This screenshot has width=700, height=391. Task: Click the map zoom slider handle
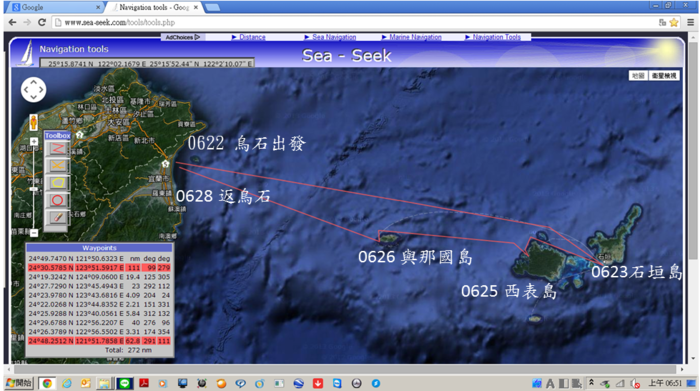34,189
